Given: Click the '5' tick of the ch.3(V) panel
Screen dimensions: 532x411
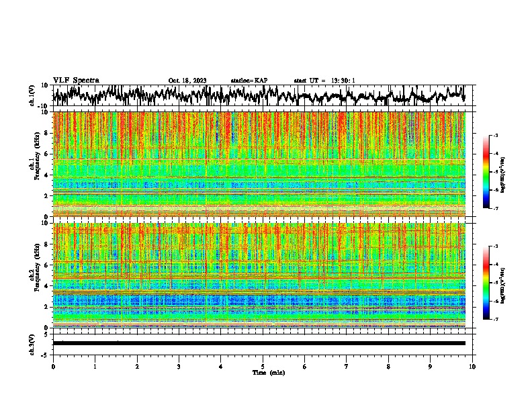Looking at the screenshot, I should [x=47, y=334].
